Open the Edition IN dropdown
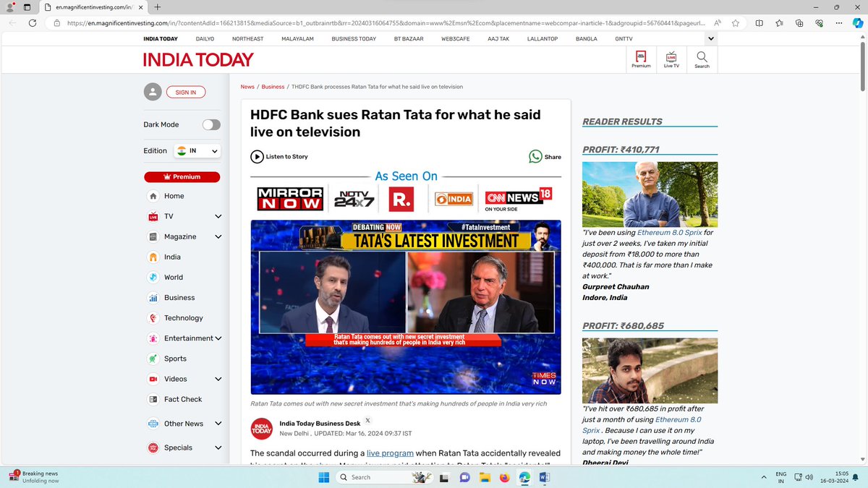Viewport: 868px width, 488px height. coord(198,151)
